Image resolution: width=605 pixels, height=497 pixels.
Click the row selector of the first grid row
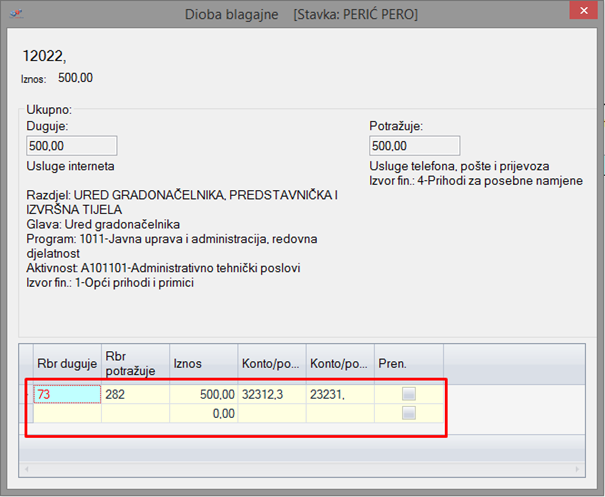[x=27, y=395]
